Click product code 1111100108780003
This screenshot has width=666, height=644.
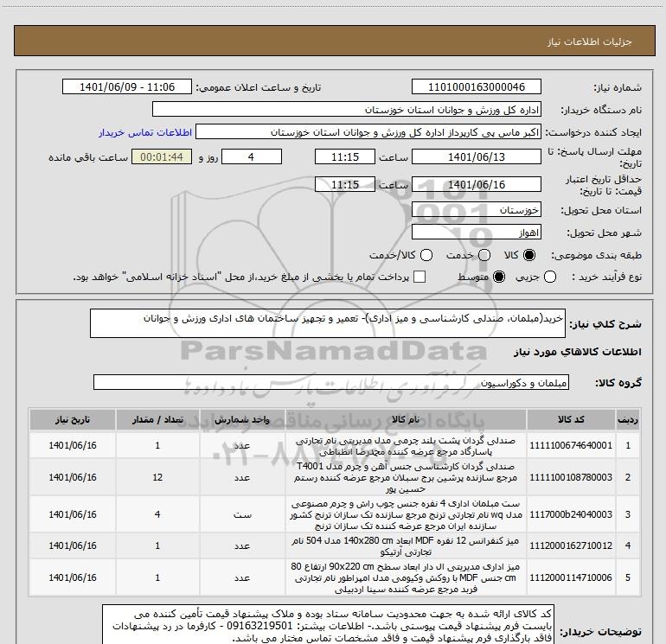pyautogui.click(x=571, y=477)
